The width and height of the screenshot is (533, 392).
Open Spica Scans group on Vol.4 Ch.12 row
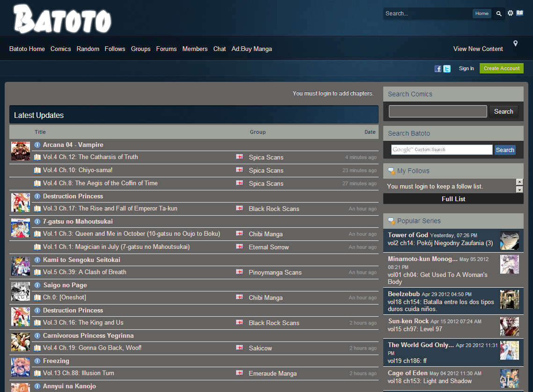pyautogui.click(x=266, y=157)
